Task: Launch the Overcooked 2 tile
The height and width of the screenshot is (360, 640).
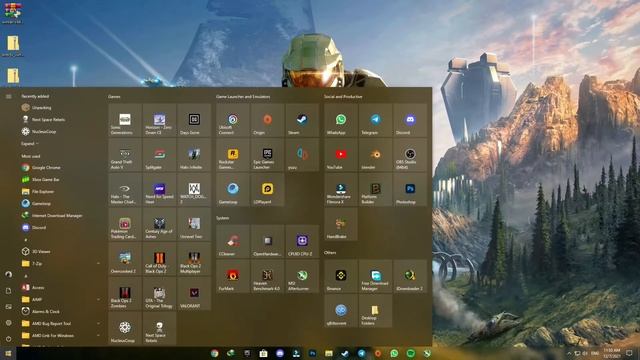Action: coord(125,259)
